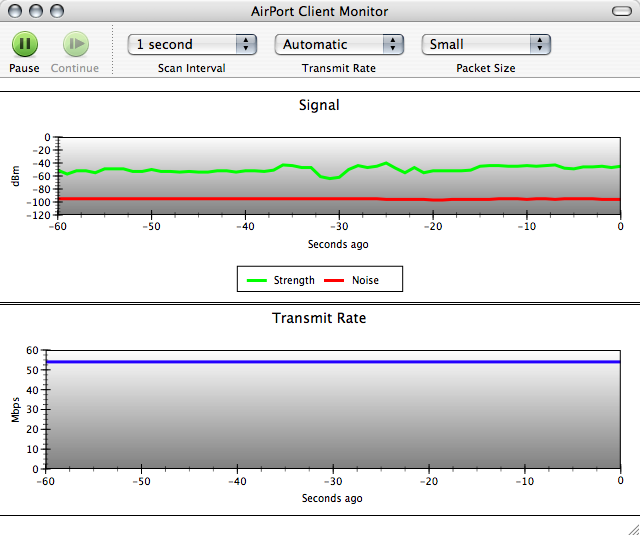Click the Transmit Rate toolbar label
The image size is (640, 536).
(x=339, y=68)
